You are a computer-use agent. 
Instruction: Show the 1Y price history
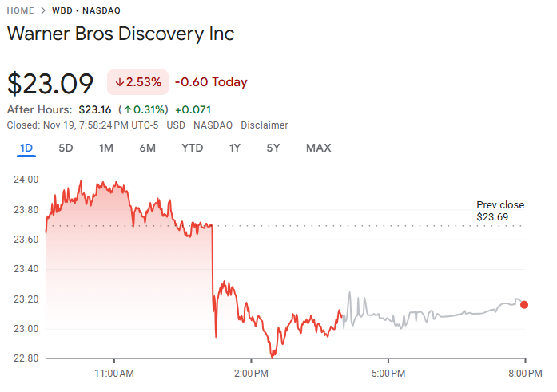pos(235,148)
